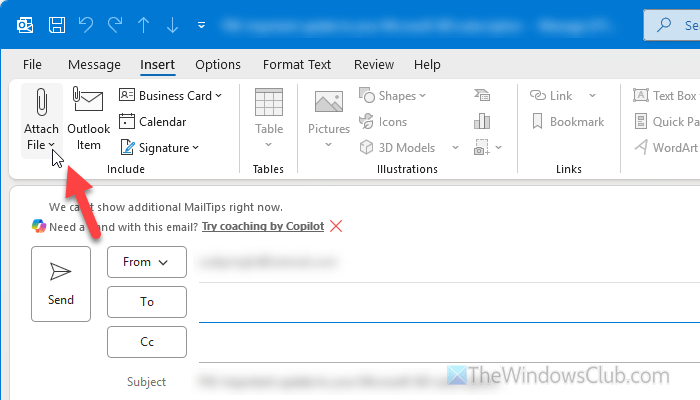Open Customize Quick Access Toolbar dropdown
This screenshot has height=400, width=700.
pos(201,25)
